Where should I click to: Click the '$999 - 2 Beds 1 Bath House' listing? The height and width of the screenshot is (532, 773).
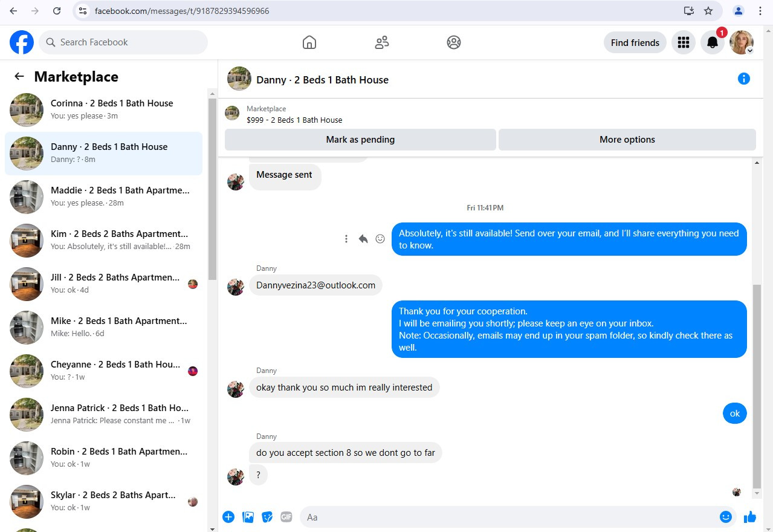(x=294, y=120)
